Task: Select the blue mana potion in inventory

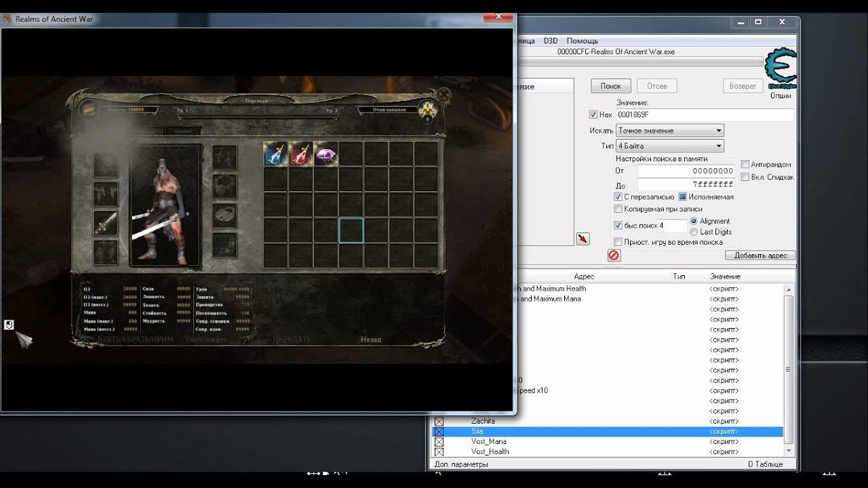Action: click(275, 154)
